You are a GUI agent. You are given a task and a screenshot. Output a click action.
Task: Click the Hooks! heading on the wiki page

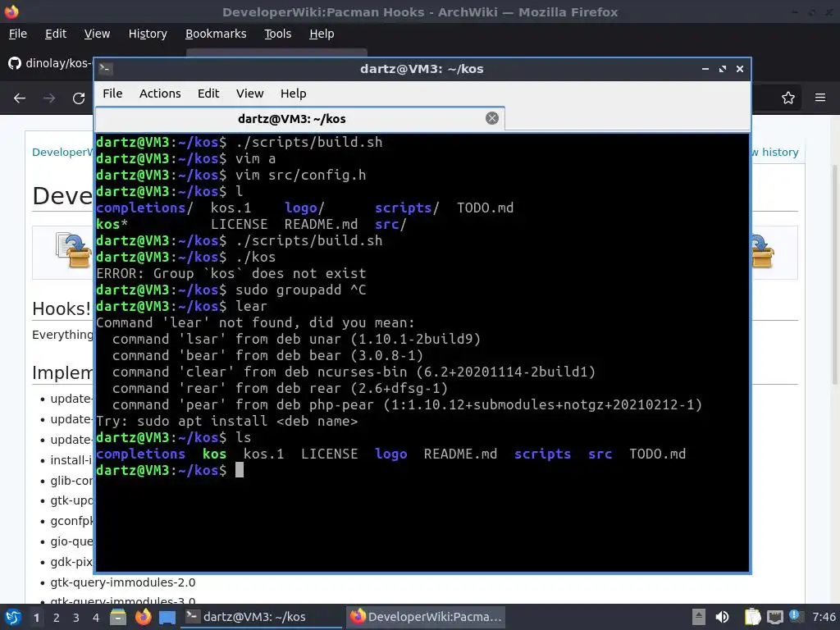(x=62, y=308)
